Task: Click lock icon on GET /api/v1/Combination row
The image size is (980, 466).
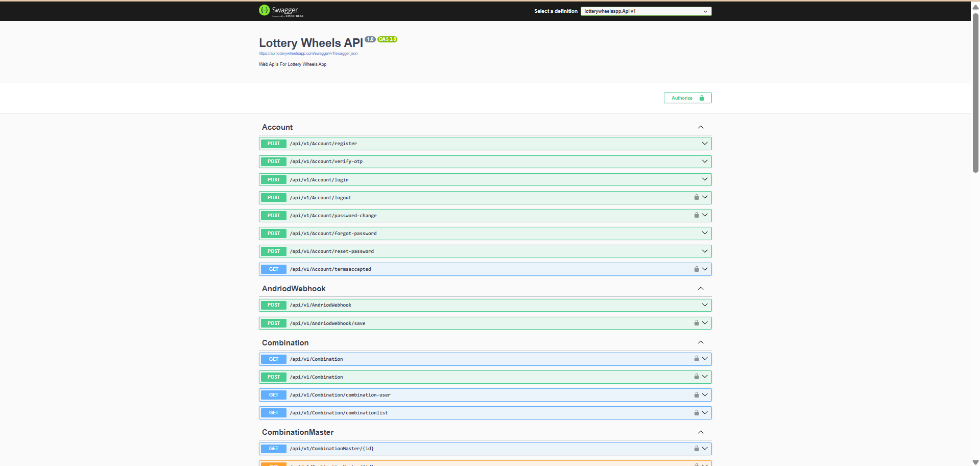Action: point(697,359)
